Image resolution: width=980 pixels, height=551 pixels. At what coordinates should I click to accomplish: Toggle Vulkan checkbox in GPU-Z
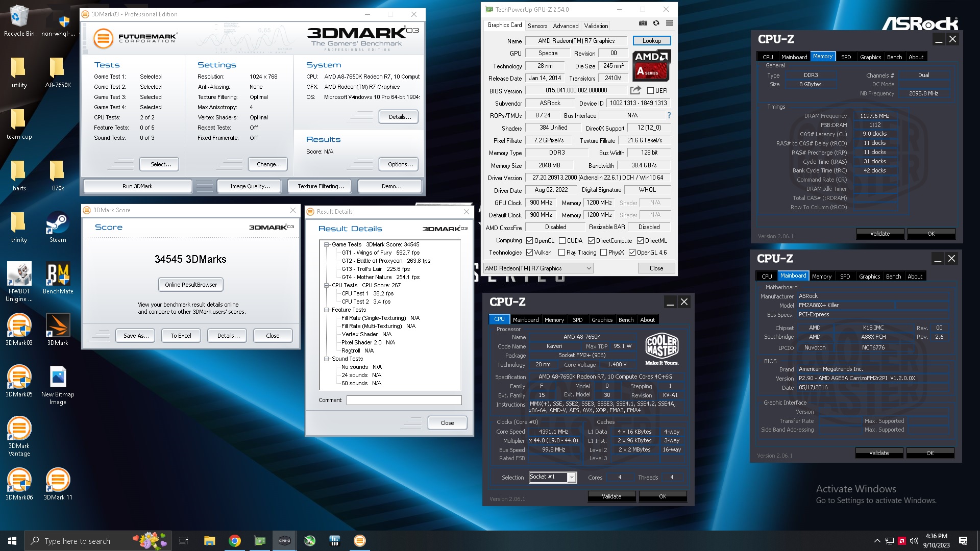tap(530, 253)
